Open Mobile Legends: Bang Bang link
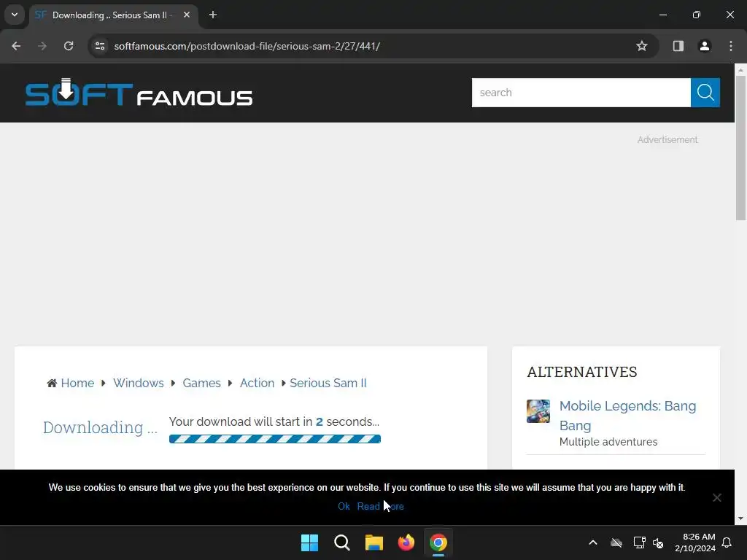This screenshot has width=747, height=560. tap(627, 416)
